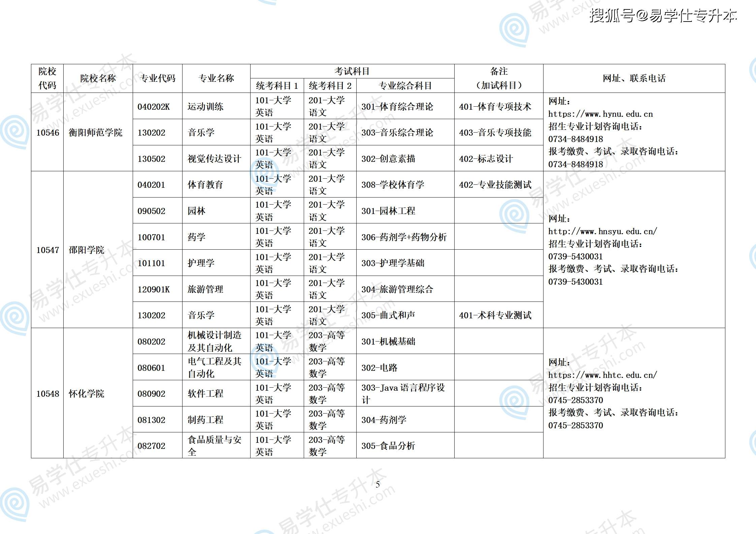This screenshot has height=534, width=756.
Task: Select school name 邵阳学院
Action: coord(87,250)
